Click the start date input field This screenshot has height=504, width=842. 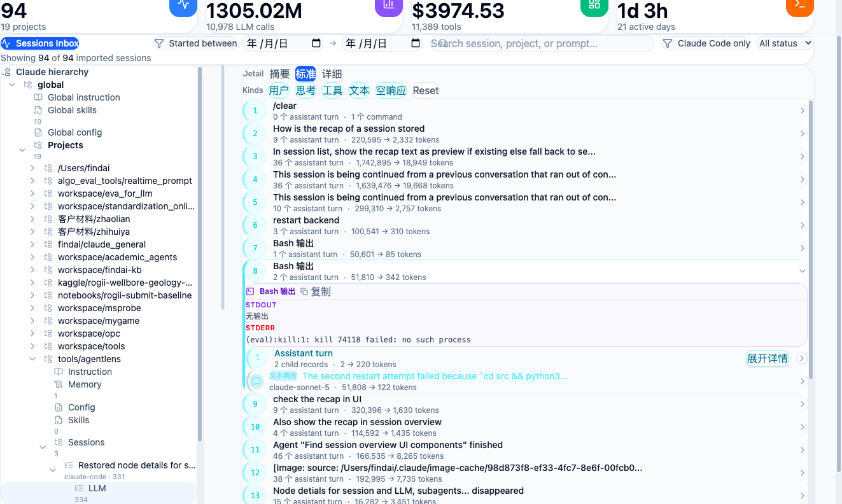pyautogui.click(x=284, y=43)
